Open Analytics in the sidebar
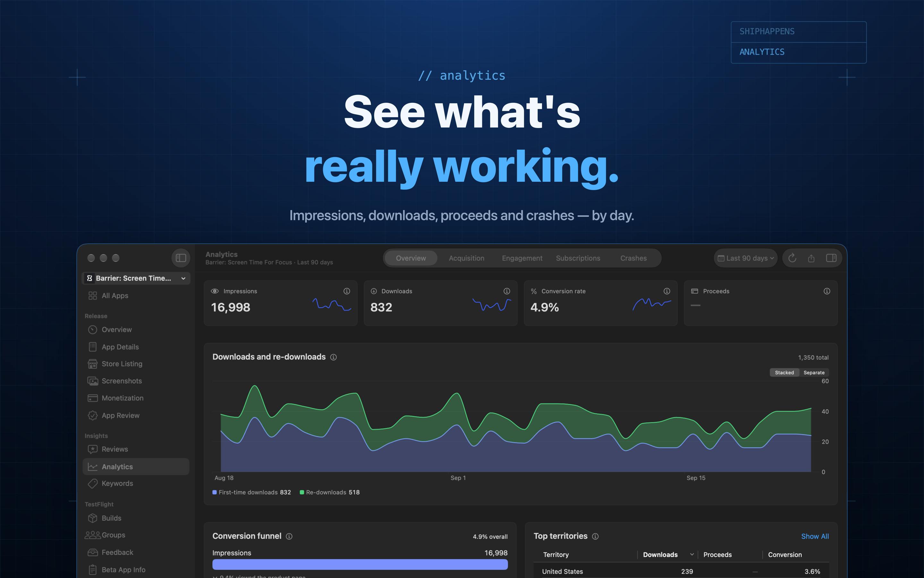This screenshot has width=924, height=578. click(136, 467)
